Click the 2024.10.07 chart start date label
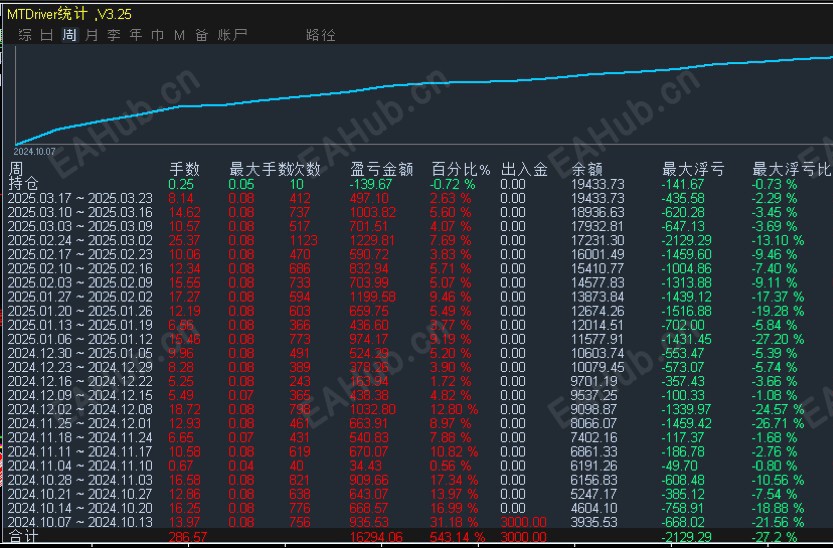833x548 pixels. click(x=35, y=151)
